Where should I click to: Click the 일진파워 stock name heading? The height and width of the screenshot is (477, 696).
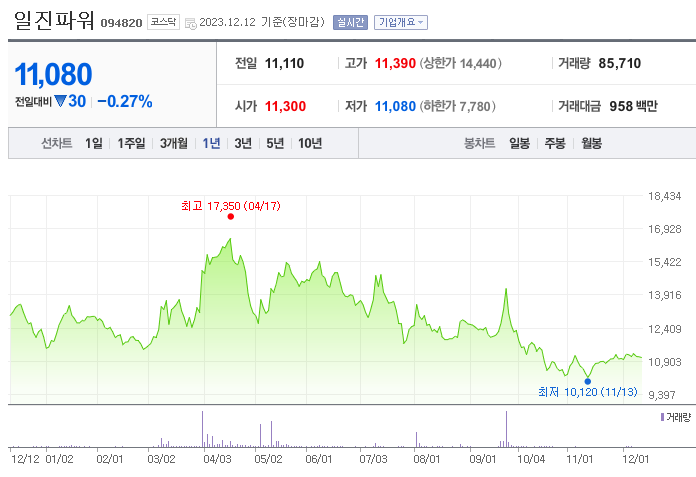click(54, 20)
